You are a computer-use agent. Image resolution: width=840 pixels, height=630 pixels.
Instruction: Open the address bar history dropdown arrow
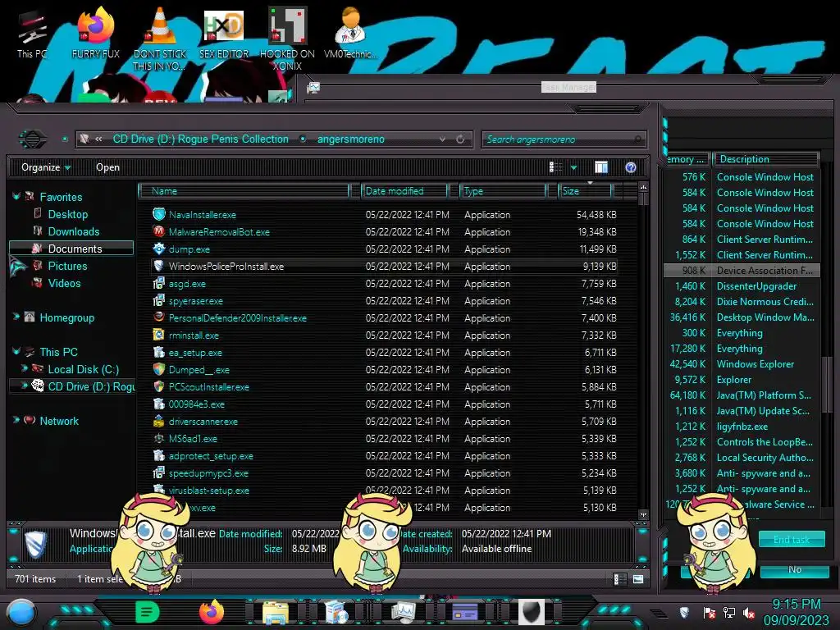tap(442, 139)
